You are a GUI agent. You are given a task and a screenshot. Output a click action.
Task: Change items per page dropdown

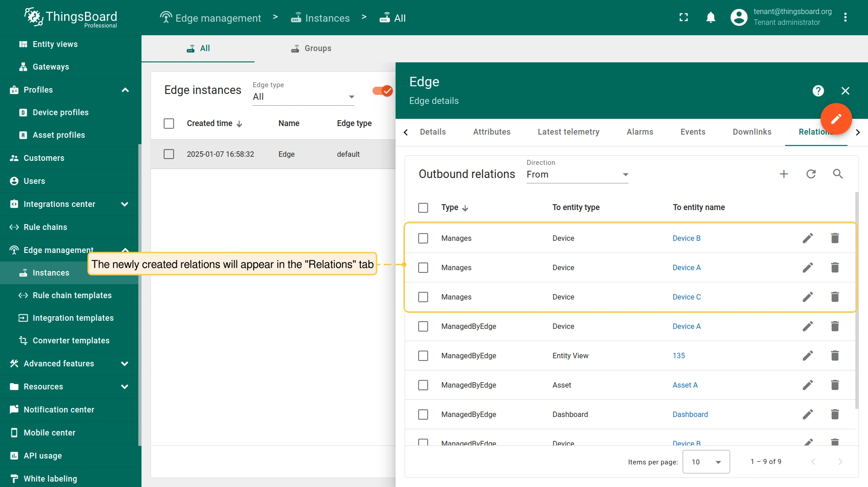coord(706,462)
